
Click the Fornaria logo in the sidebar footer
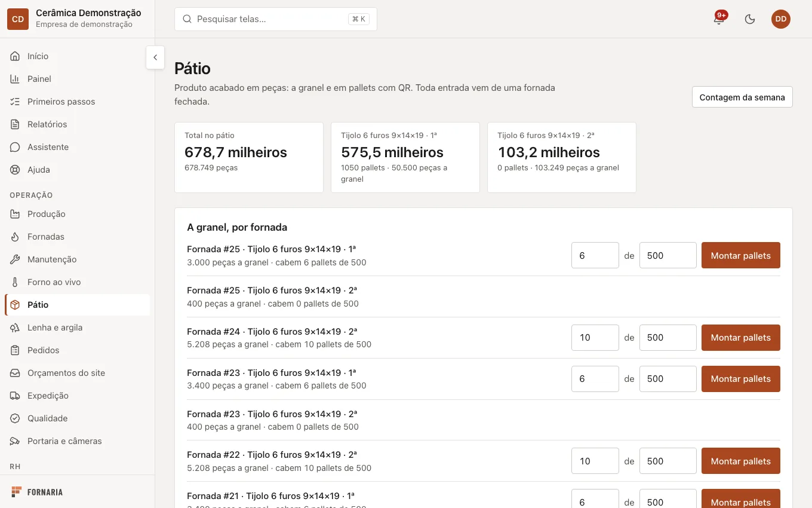coord(37,492)
